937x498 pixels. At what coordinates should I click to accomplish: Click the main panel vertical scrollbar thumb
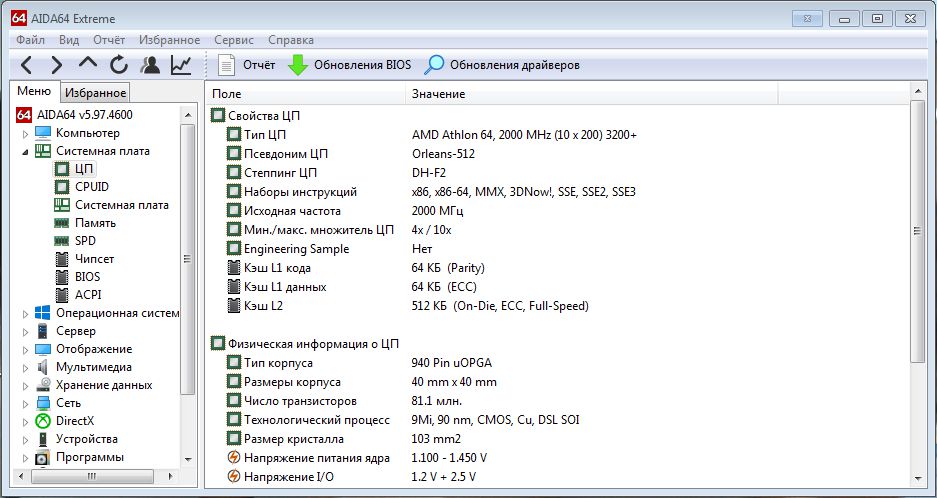(x=917, y=231)
